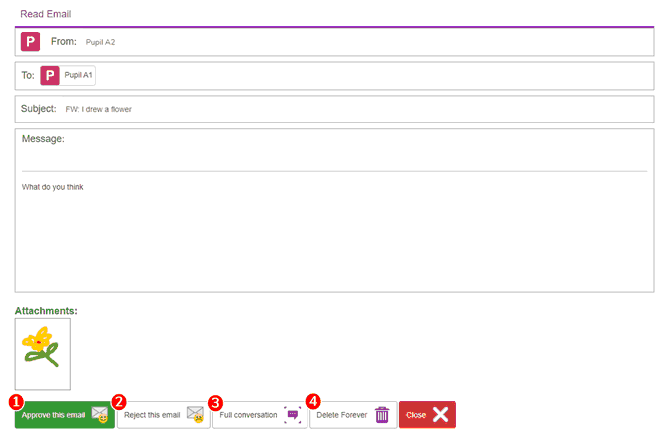
Task: Open the Full conversation view
Action: tap(249, 415)
